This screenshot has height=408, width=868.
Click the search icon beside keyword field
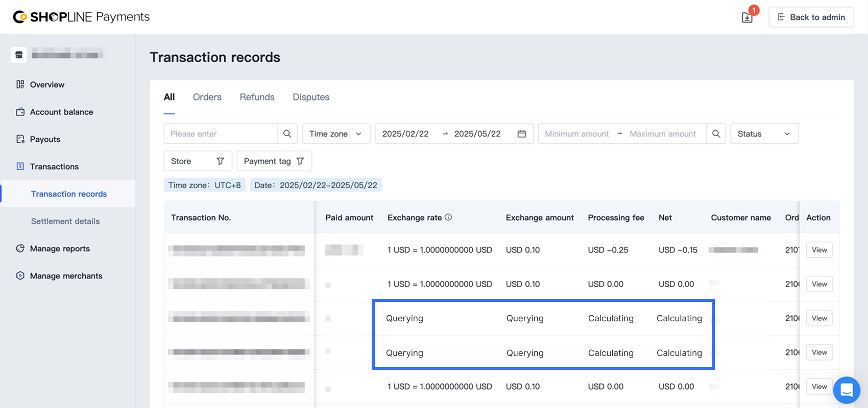tap(287, 134)
